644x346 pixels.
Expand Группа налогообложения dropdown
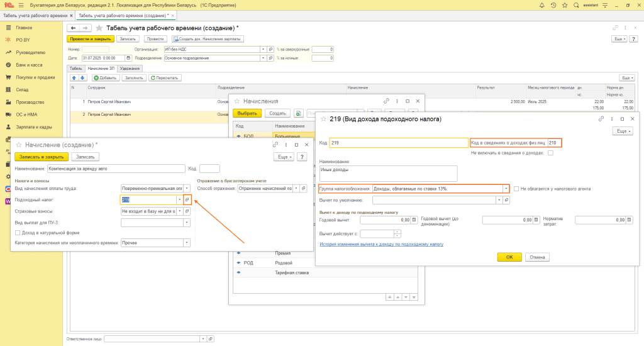[506, 189]
